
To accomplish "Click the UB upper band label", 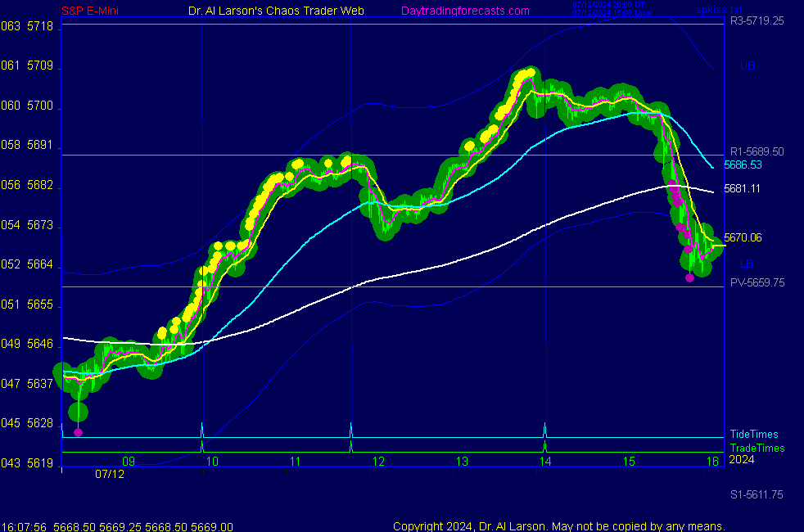I will (x=747, y=65).
